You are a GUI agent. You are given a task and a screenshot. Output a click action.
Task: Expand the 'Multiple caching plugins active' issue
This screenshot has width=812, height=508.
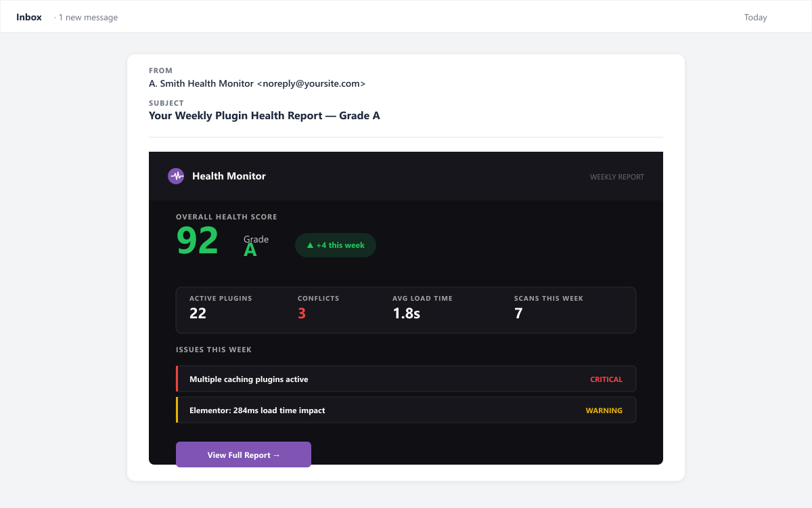pos(406,379)
